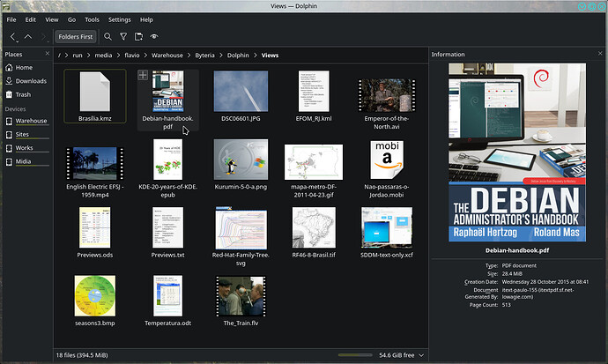Toggle selection plus on Debian-handbook.pdf
Viewport: 608px width, 364px height.
pyautogui.click(x=143, y=75)
